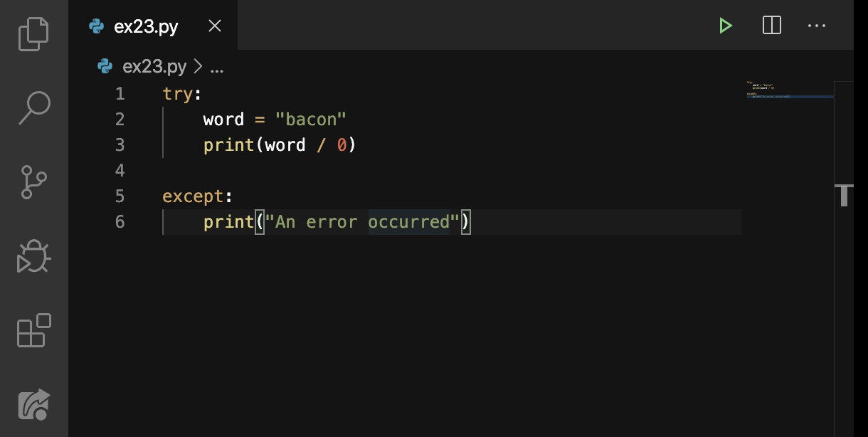This screenshot has width=868, height=437.
Task: Open the Extensions view icon
Action: pyautogui.click(x=33, y=330)
